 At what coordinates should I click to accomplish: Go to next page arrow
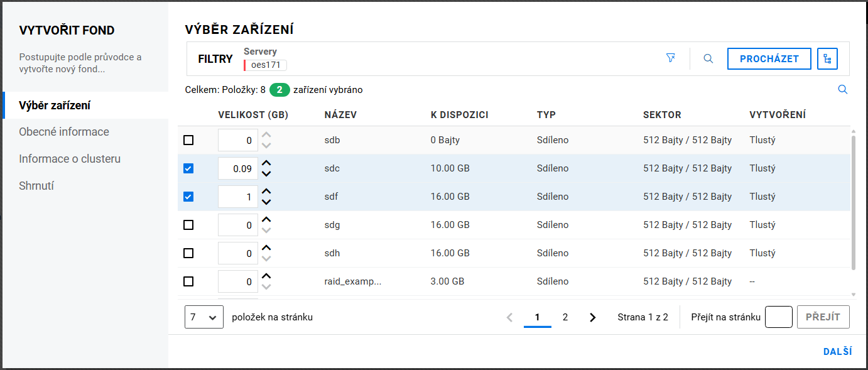tap(592, 317)
